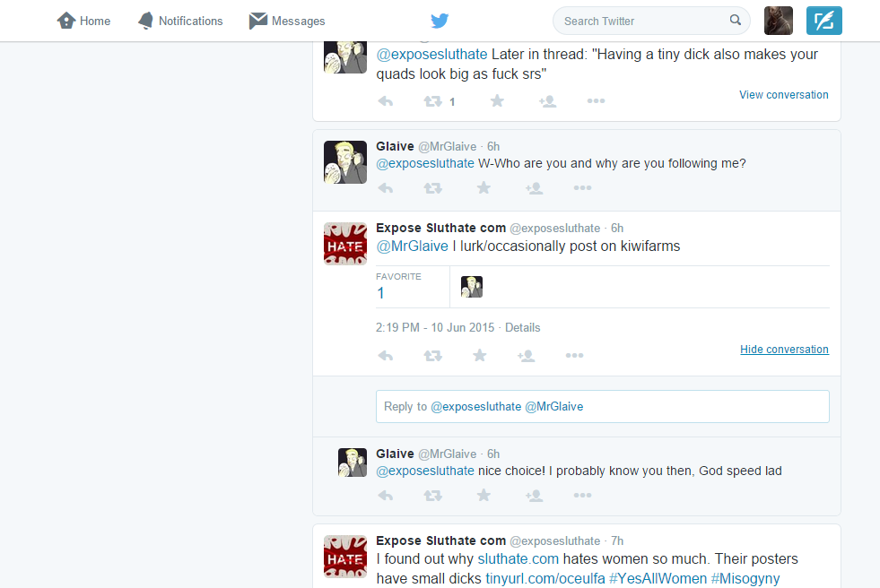
Task: Retweet the 'nice choice!' tweet
Action: tap(432, 496)
